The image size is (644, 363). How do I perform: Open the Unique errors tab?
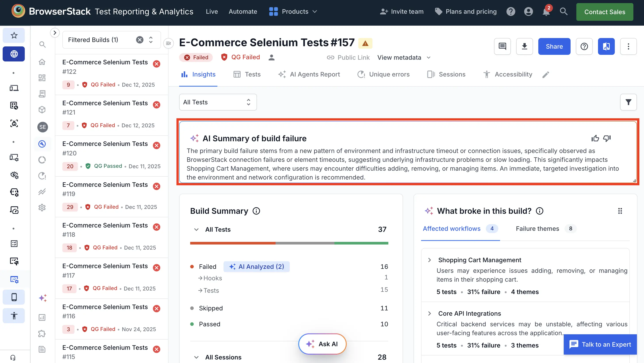(x=383, y=75)
